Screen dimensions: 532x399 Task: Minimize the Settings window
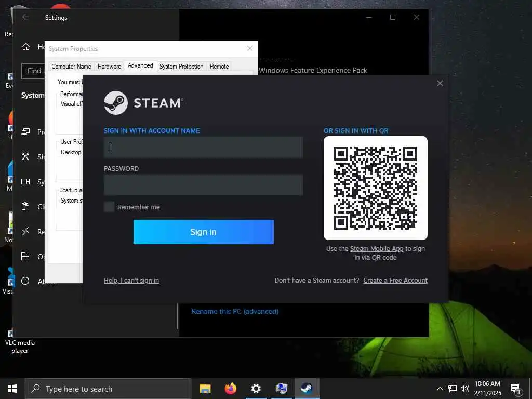point(369,17)
